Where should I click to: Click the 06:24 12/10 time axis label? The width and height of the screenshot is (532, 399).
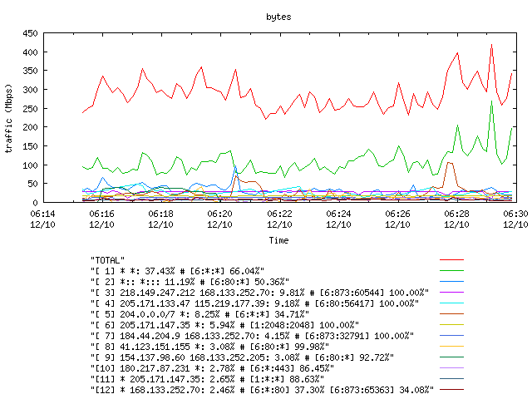coord(338,219)
